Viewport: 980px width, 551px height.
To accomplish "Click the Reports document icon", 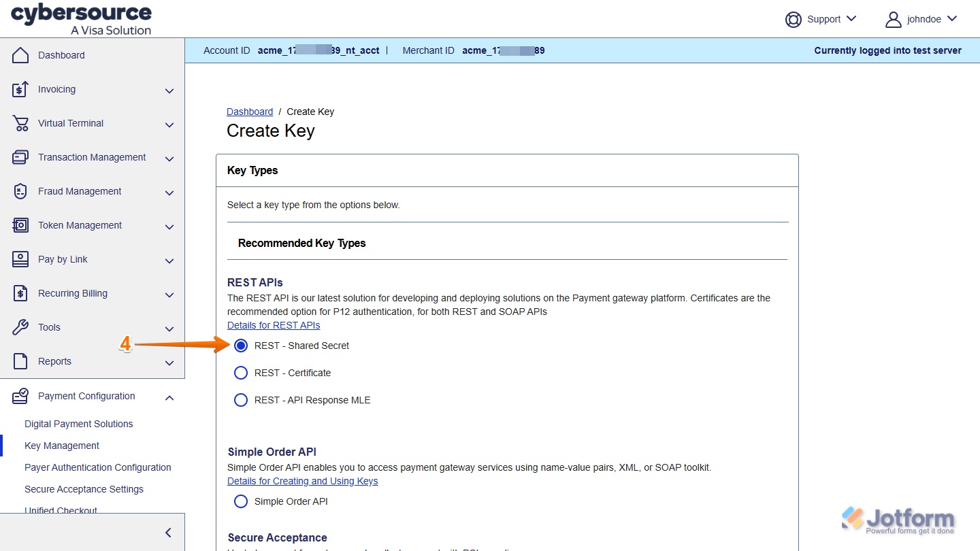I will pos(20,361).
